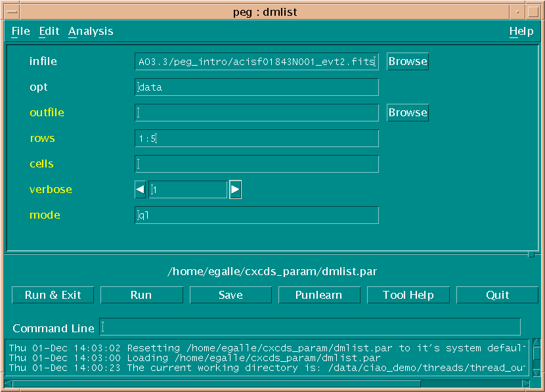The image size is (545, 392).
Task: Click the Command Line label
Action: pyautogui.click(x=54, y=328)
